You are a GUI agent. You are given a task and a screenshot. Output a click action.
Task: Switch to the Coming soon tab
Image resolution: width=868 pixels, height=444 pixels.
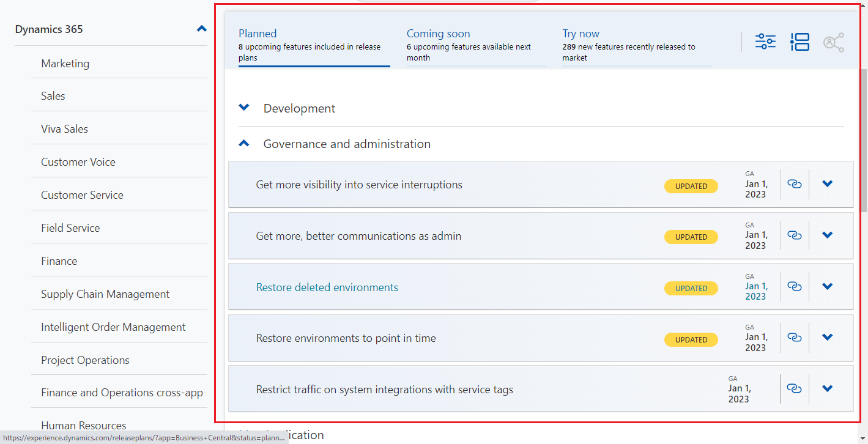(438, 33)
